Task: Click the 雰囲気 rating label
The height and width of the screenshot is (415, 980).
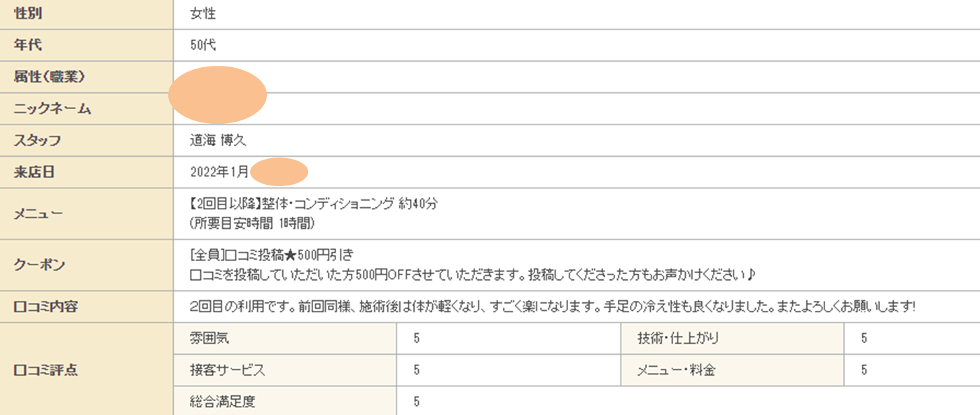Action: tap(209, 339)
